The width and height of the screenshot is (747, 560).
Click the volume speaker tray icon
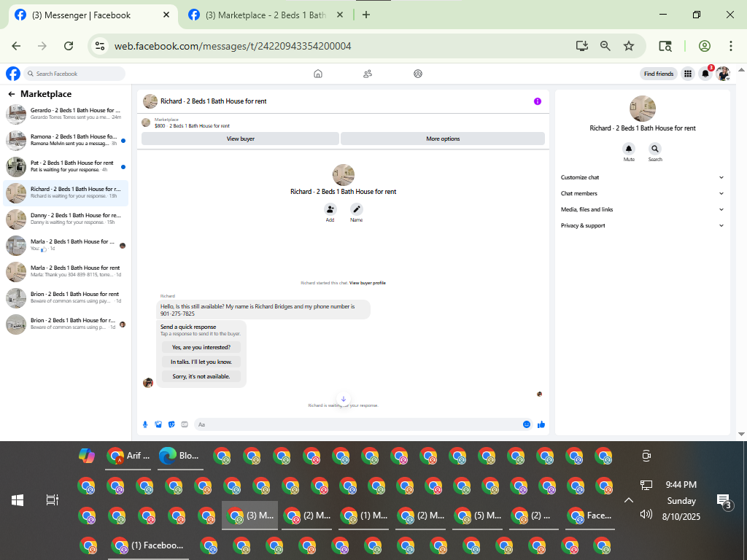tap(646, 514)
